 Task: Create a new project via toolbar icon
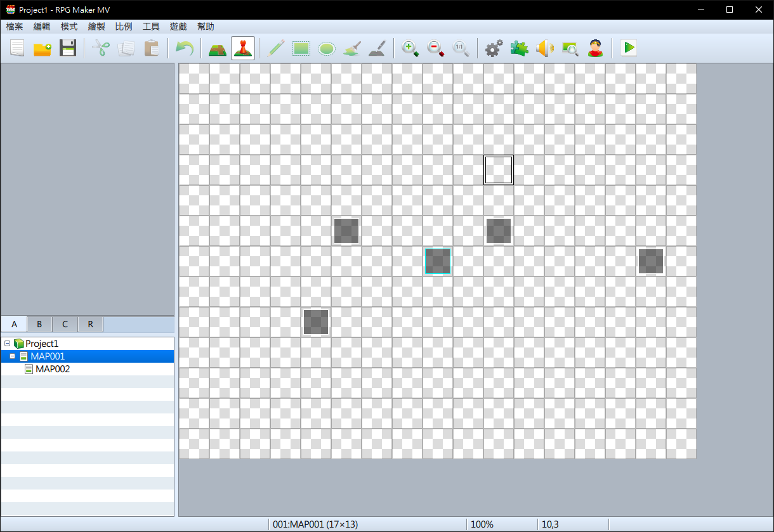click(x=17, y=48)
